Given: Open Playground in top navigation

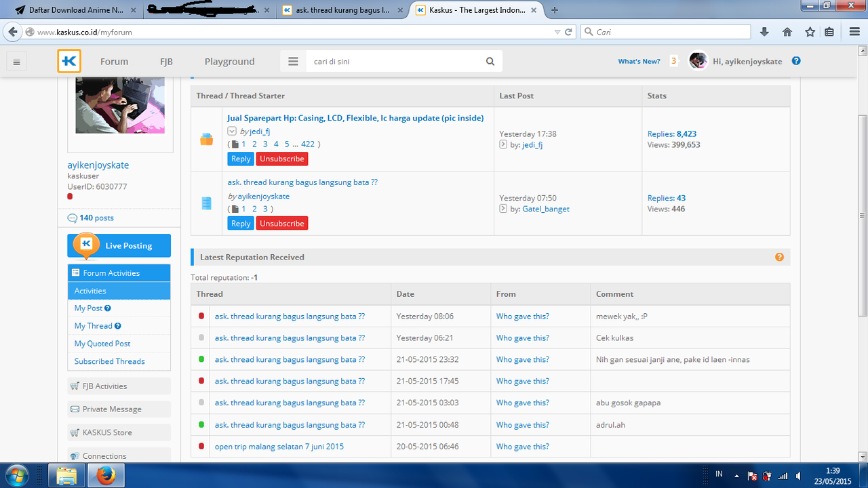Looking at the screenshot, I should point(229,61).
